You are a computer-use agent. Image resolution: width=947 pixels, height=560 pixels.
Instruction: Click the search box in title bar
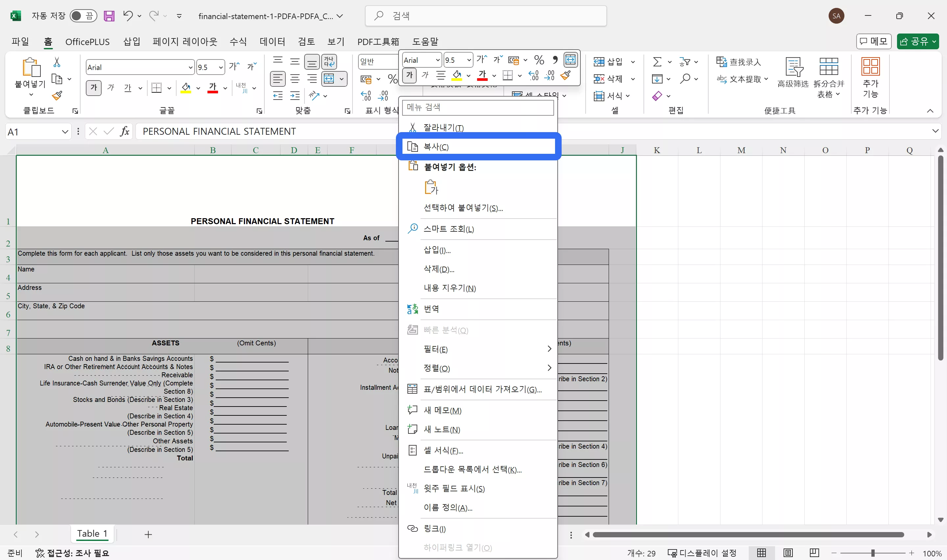click(486, 16)
